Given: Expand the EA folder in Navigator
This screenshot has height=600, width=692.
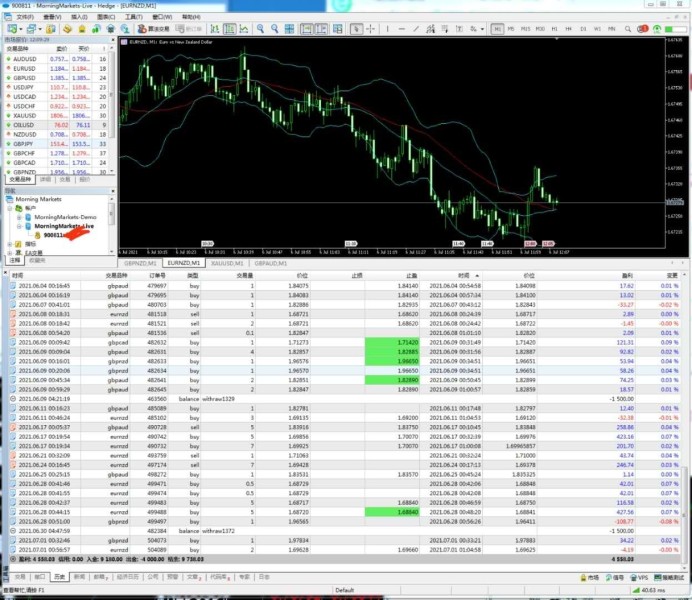Looking at the screenshot, I should [x=10, y=253].
